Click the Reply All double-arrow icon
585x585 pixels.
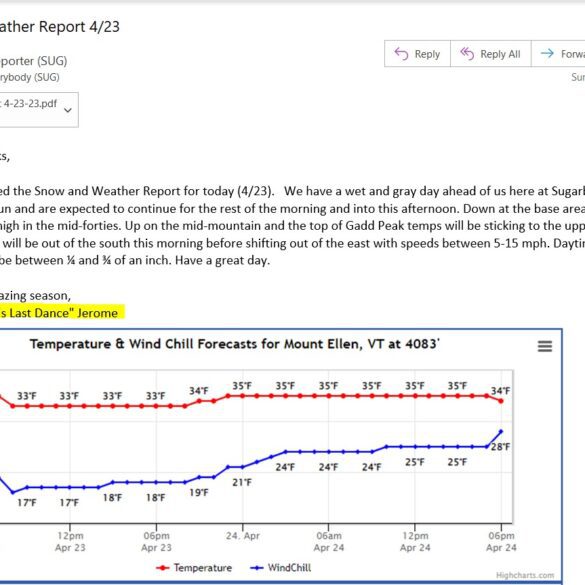click(467, 54)
